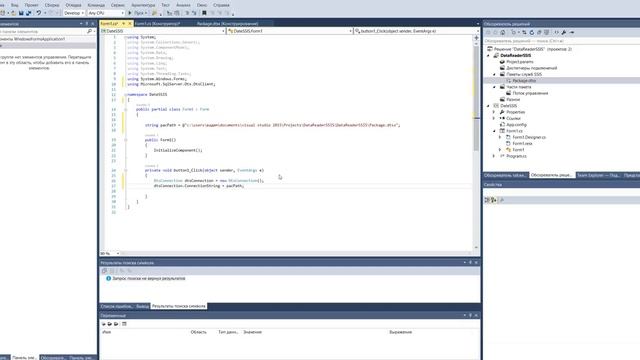Screen dimensions: 640x360
Task: Collapse the DataReaderSSIS project node
Action: point(488,56)
